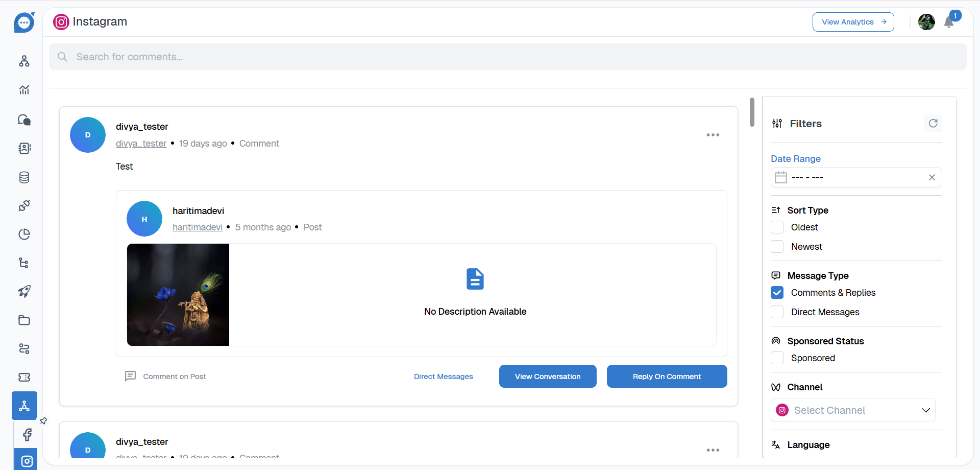This screenshot has height=470, width=980.
Task: Open the user profile avatar
Action: (x=926, y=22)
